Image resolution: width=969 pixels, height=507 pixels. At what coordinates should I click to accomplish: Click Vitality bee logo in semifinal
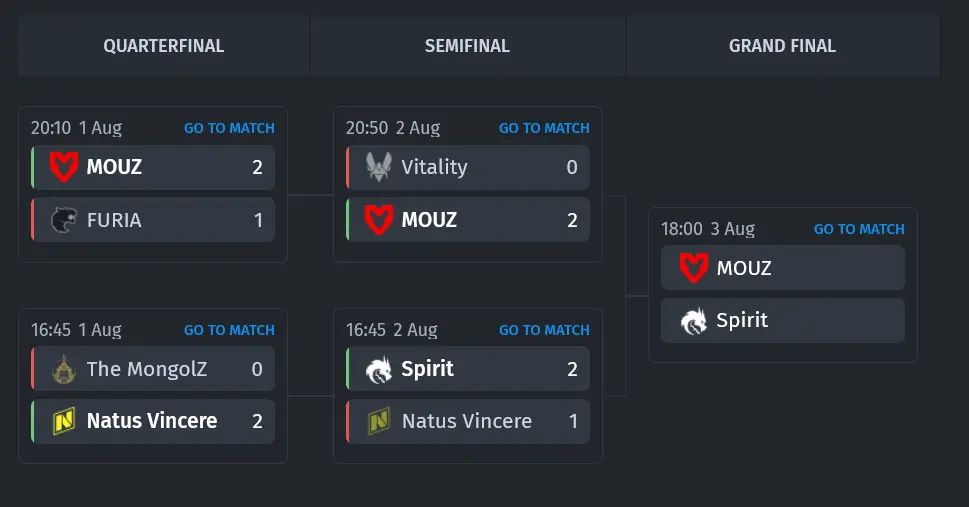pyautogui.click(x=379, y=167)
